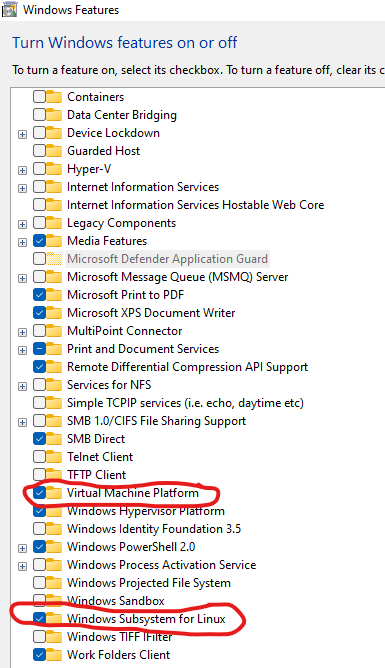Expand Microsoft Message Queue (MSMQ) Server
385x668 pixels.
tap(23, 278)
